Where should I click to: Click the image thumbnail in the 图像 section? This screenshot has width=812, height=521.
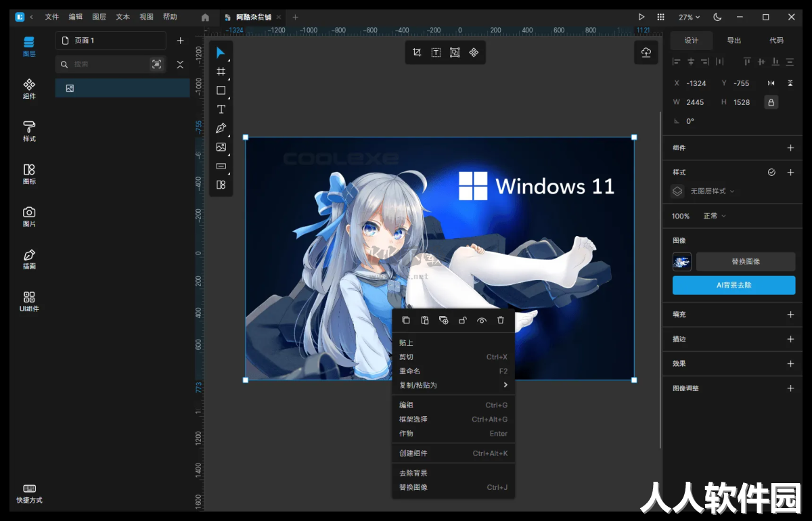click(682, 262)
